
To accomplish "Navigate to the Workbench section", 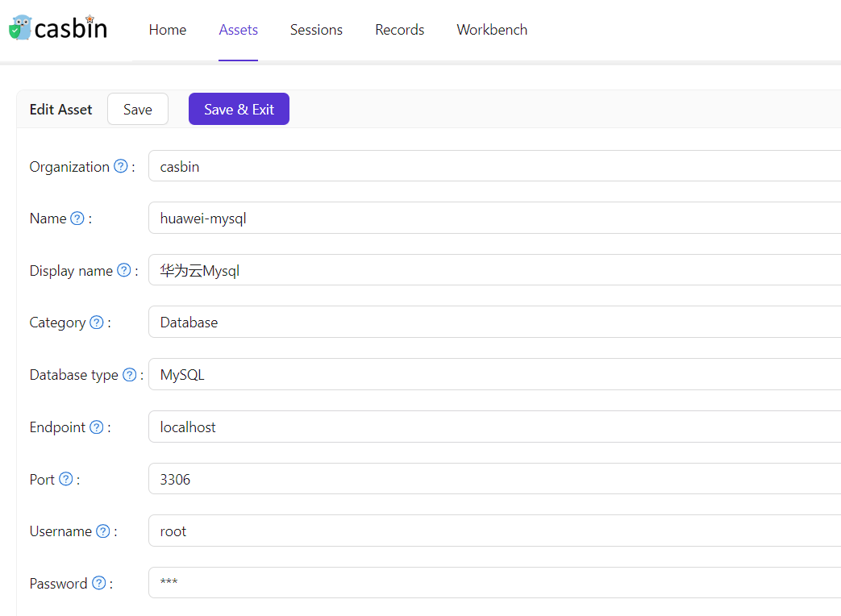I will 492,30.
